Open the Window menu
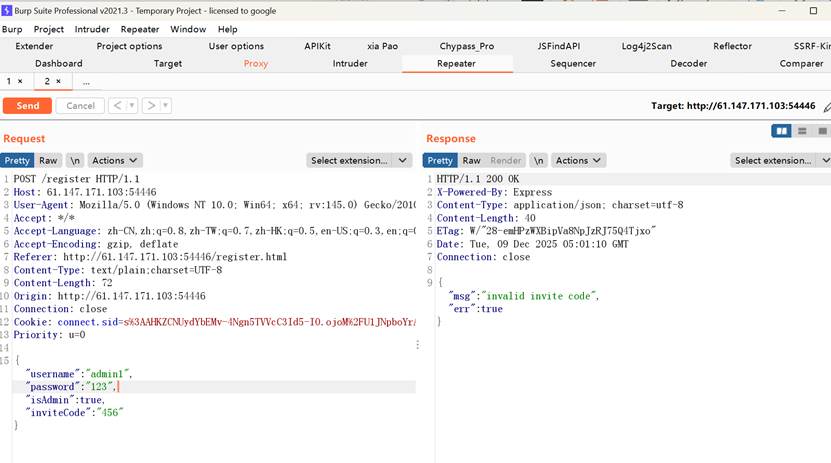 coord(188,29)
